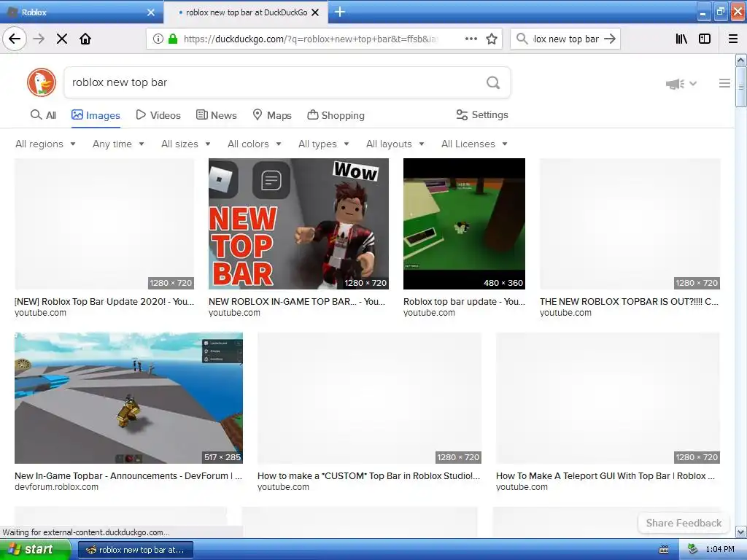This screenshot has width=747, height=560.
Task: Close the Roblox tab
Action: point(151,12)
